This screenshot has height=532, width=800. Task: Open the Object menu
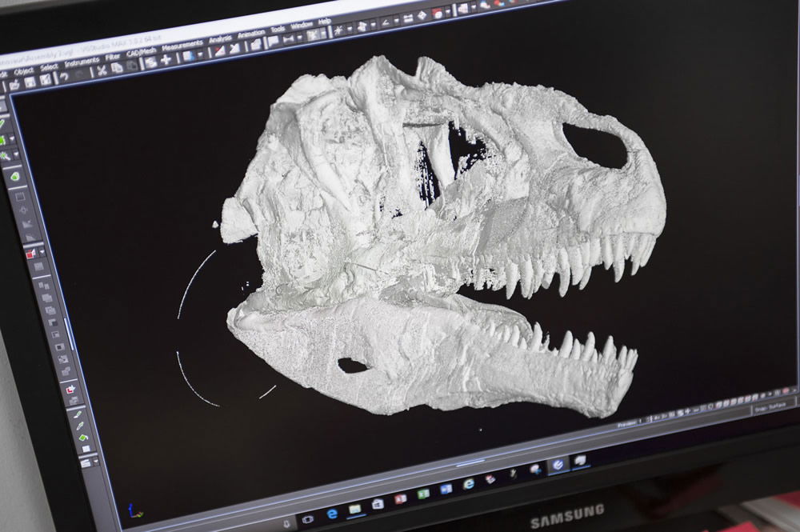23,71
